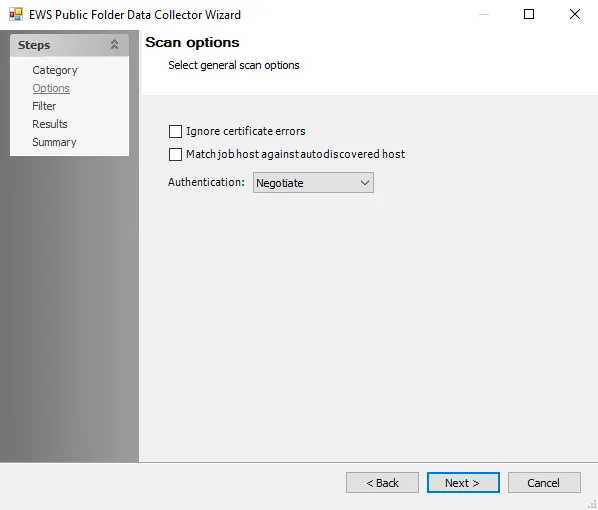
Task: Collapse the Steps panel with double-chevron icon
Action: (x=114, y=45)
